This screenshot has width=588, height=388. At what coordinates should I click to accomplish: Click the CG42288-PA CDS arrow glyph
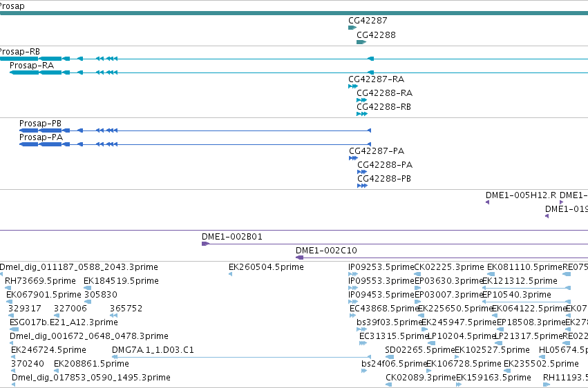coord(362,172)
